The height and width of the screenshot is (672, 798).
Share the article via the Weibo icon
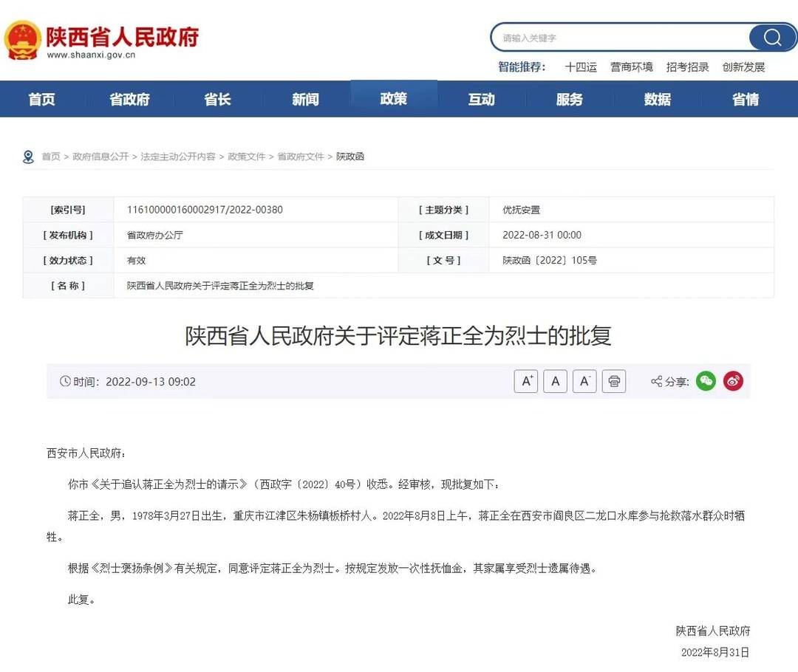point(733,381)
